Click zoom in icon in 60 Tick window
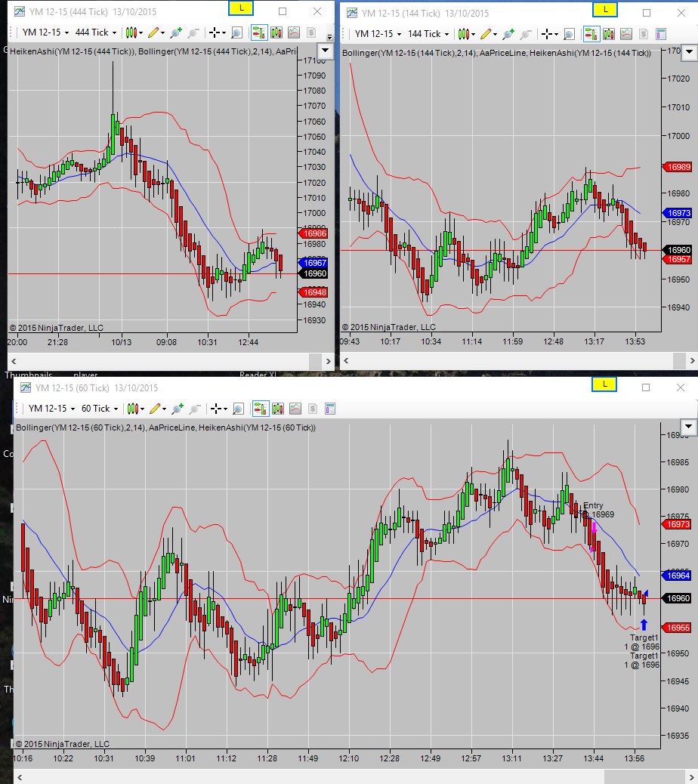 178,409
